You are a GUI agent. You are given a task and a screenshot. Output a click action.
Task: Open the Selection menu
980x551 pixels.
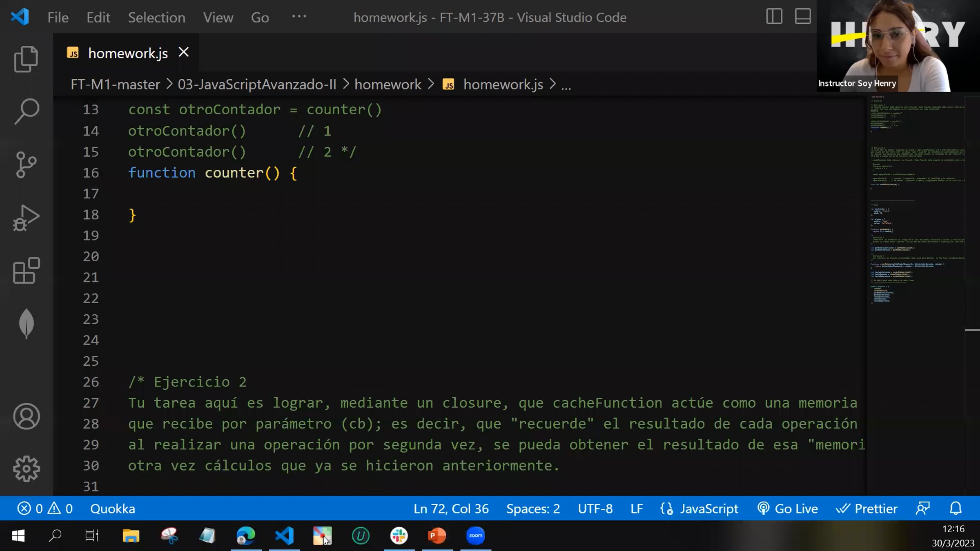tap(156, 18)
